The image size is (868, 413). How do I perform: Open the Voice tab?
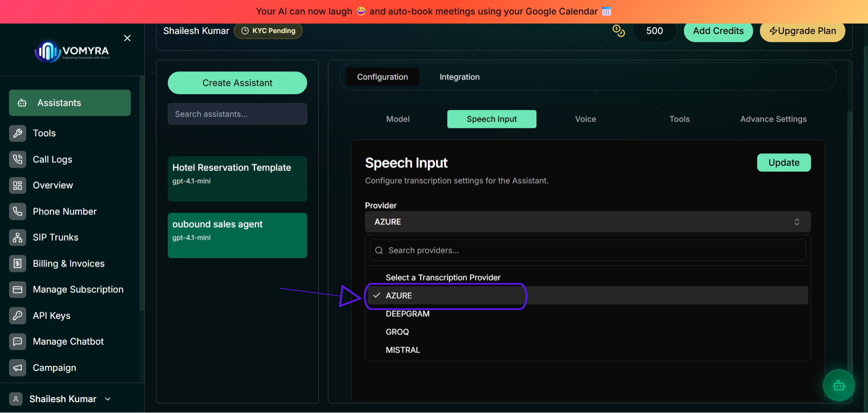click(x=586, y=119)
